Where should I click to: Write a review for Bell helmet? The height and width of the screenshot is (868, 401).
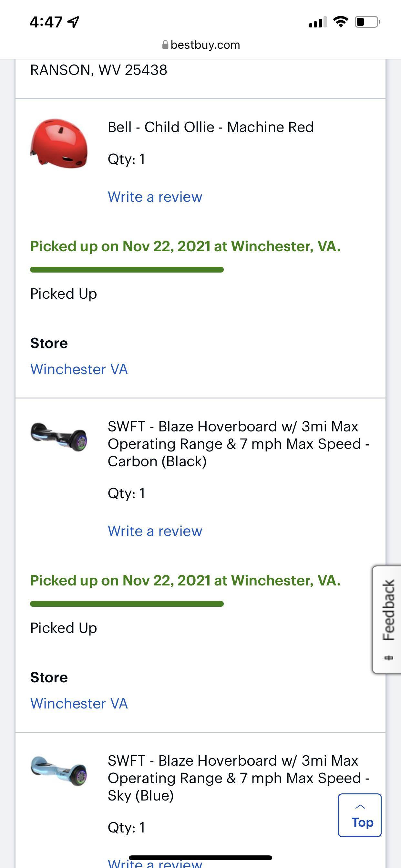click(x=155, y=197)
